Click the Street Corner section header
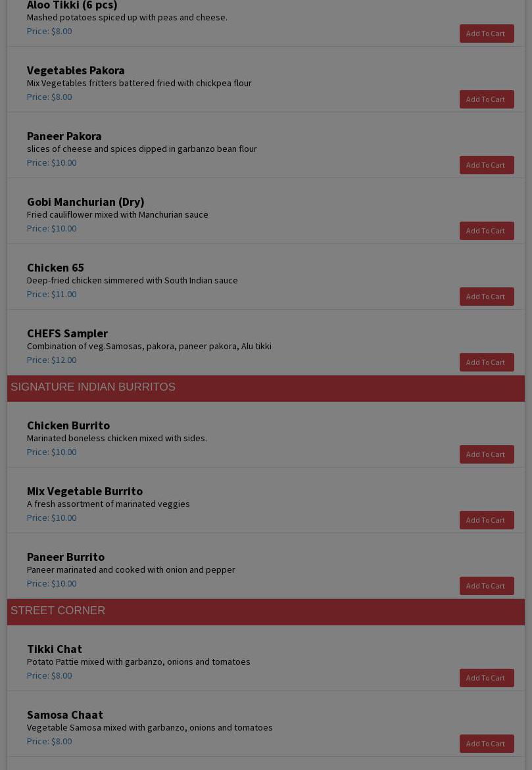The height and width of the screenshot is (770, 532). point(266,612)
